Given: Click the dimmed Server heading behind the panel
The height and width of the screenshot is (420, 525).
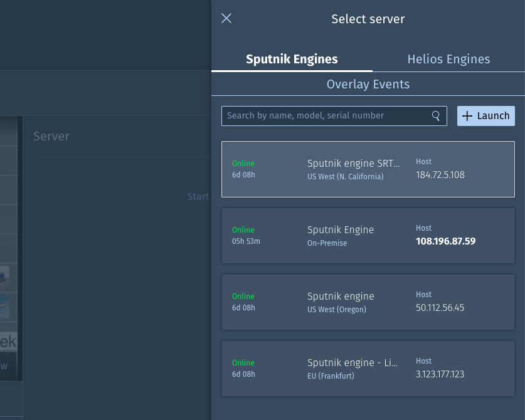Looking at the screenshot, I should click(51, 136).
